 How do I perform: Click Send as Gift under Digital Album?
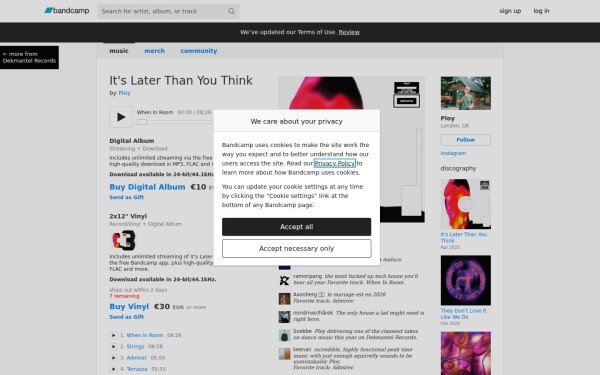126,197
